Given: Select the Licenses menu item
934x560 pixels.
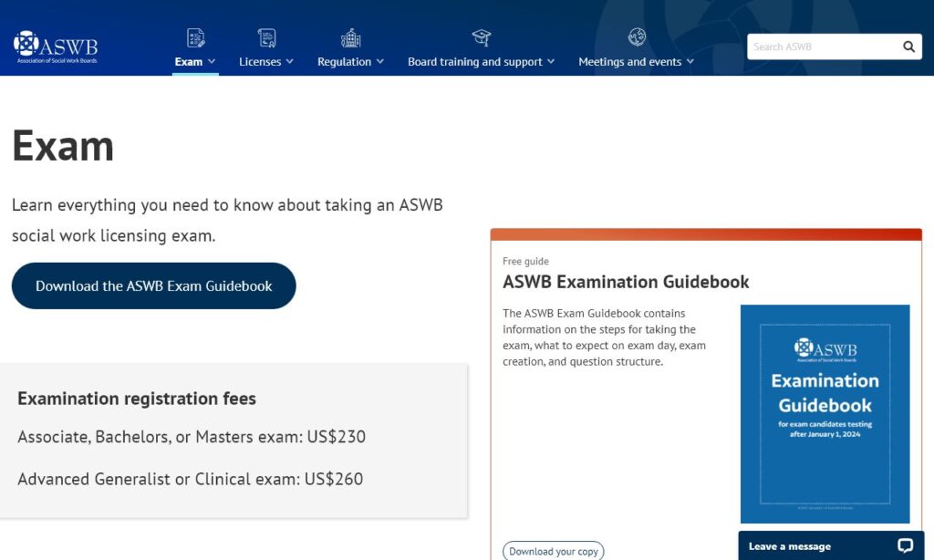Looking at the screenshot, I should click(262, 62).
